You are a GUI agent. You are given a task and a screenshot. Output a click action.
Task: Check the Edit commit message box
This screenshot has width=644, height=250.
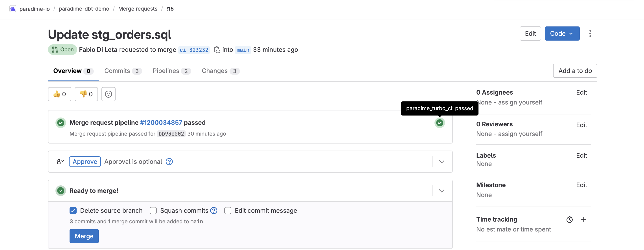coord(228,211)
